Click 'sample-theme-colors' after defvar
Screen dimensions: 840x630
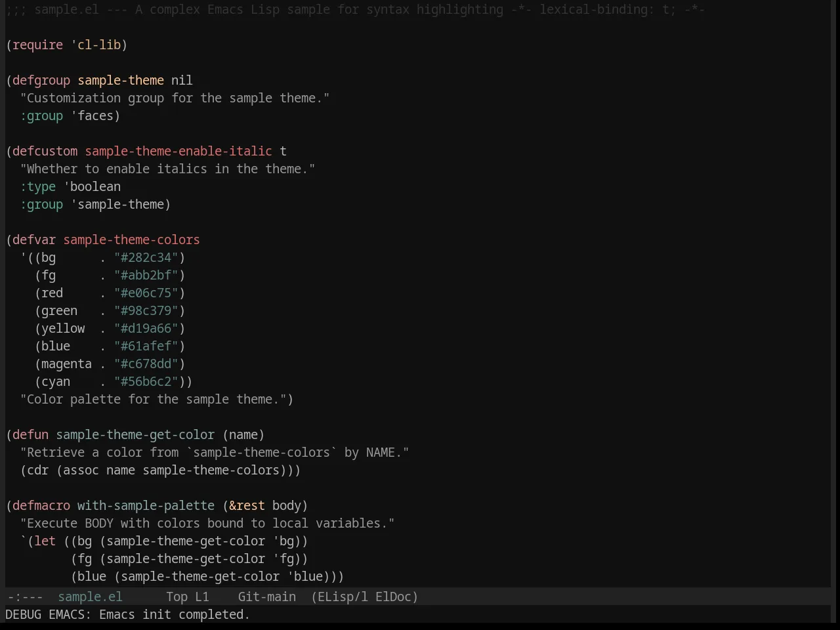131,240
